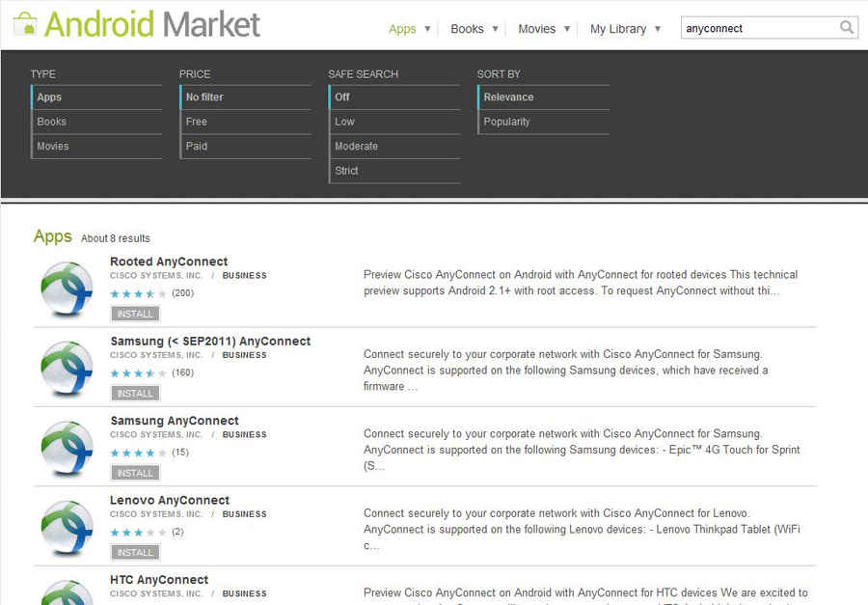Select Apps under the Type filter

(96, 96)
